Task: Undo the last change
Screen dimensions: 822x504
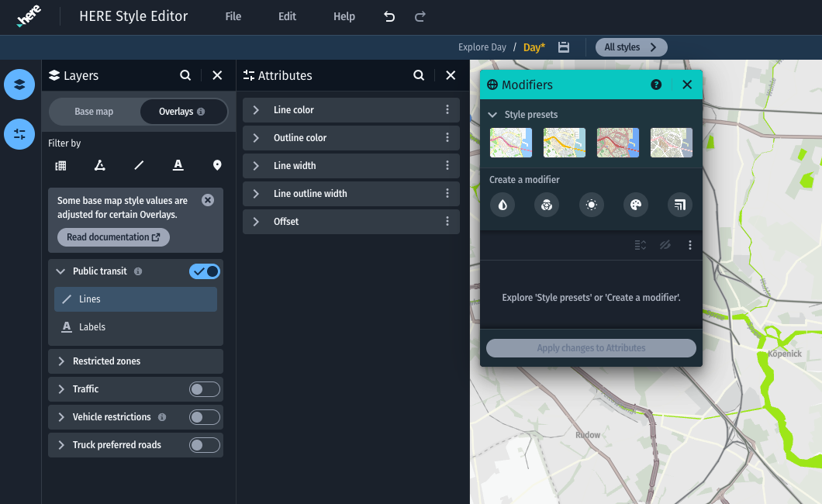Action: pos(389,17)
